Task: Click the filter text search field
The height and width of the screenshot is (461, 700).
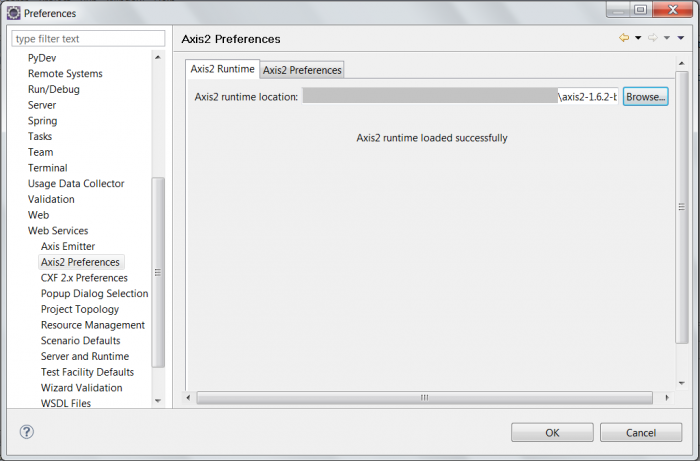Action: pyautogui.click(x=88, y=39)
